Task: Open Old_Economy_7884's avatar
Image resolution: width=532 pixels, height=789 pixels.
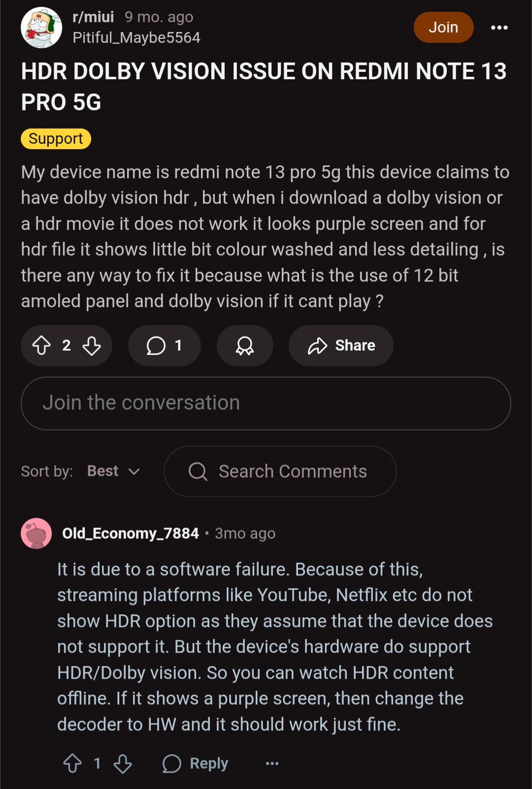Action: tap(36, 533)
